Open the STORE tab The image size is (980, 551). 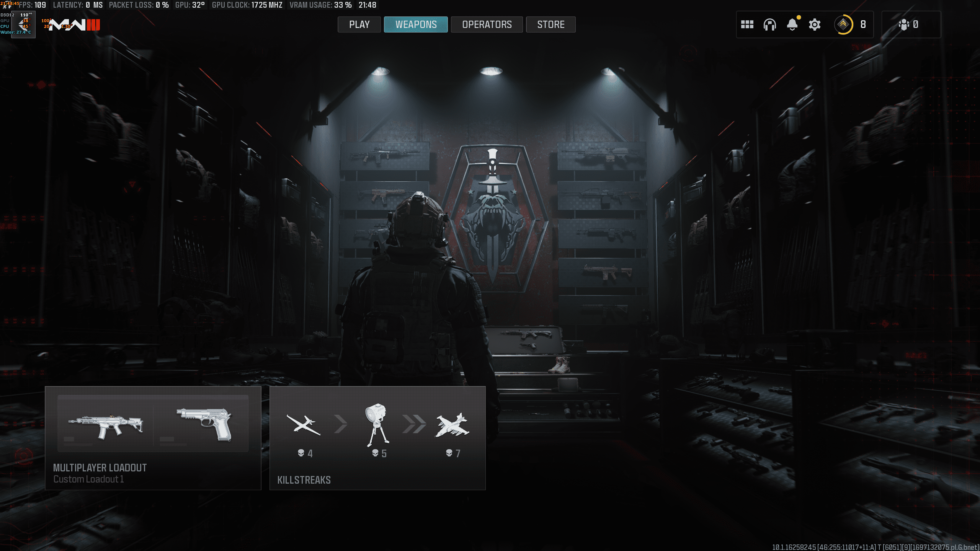tap(550, 24)
